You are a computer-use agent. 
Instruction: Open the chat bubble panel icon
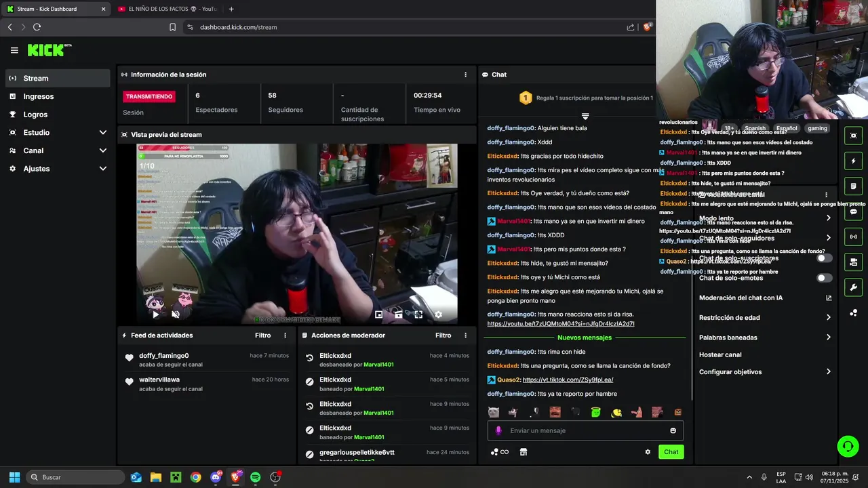(853, 211)
